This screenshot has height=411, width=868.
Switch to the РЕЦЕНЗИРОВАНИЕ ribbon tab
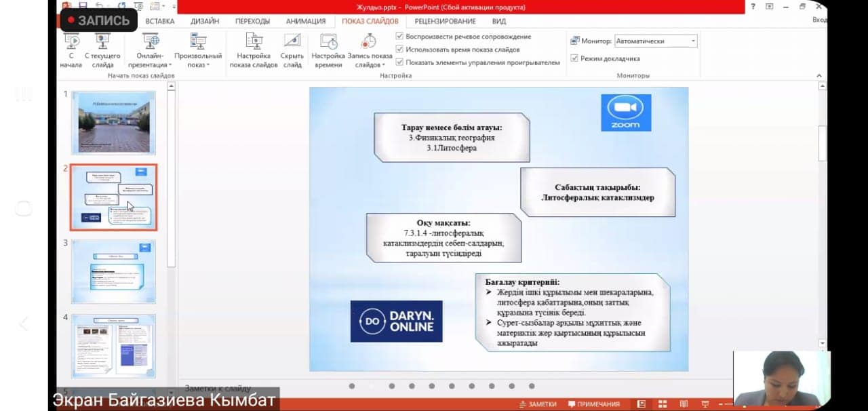[445, 21]
